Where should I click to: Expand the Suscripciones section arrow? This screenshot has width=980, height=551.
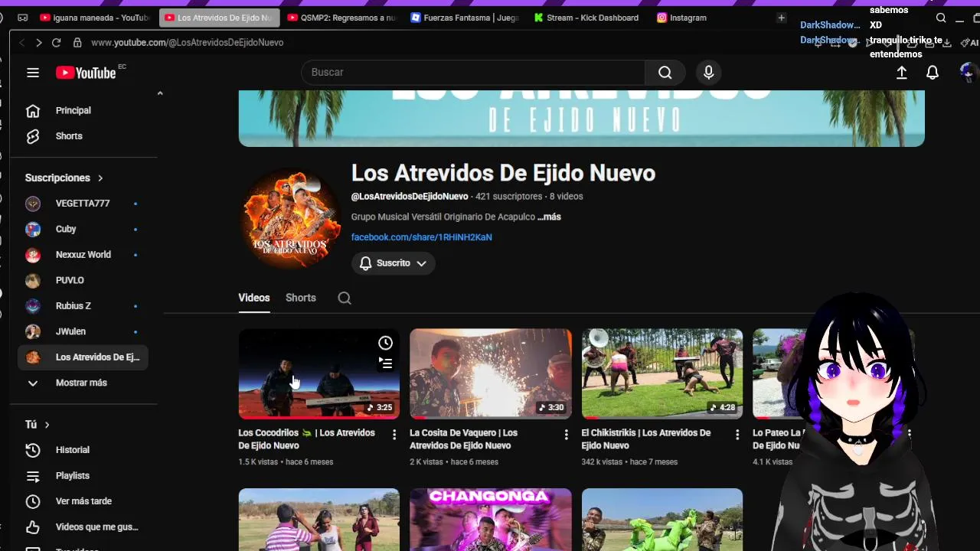click(x=100, y=178)
